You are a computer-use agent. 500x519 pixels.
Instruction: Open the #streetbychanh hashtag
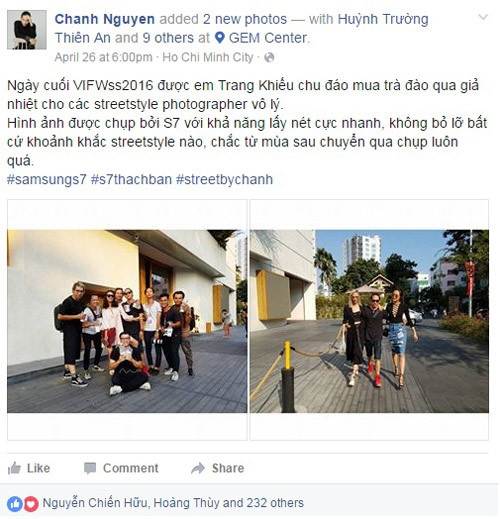point(224,180)
